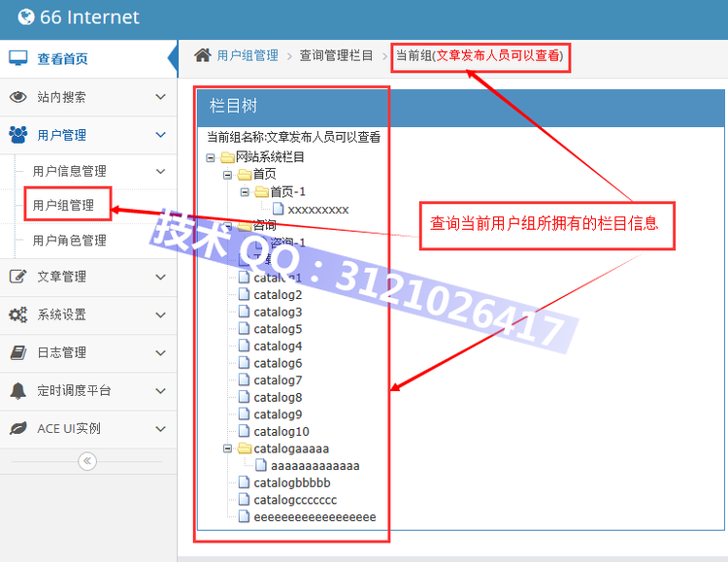Click the folder icon of 网站系统栏目
The height and width of the screenshot is (562, 728).
(227, 157)
